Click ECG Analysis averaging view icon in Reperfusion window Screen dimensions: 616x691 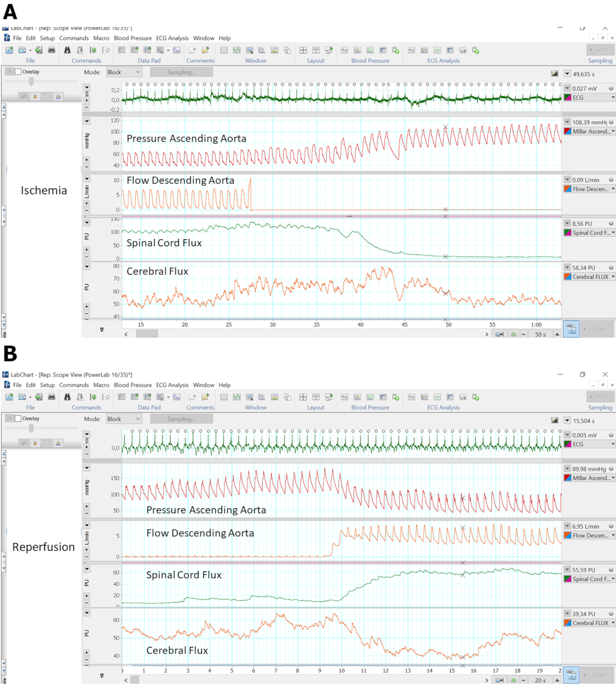(x=437, y=397)
